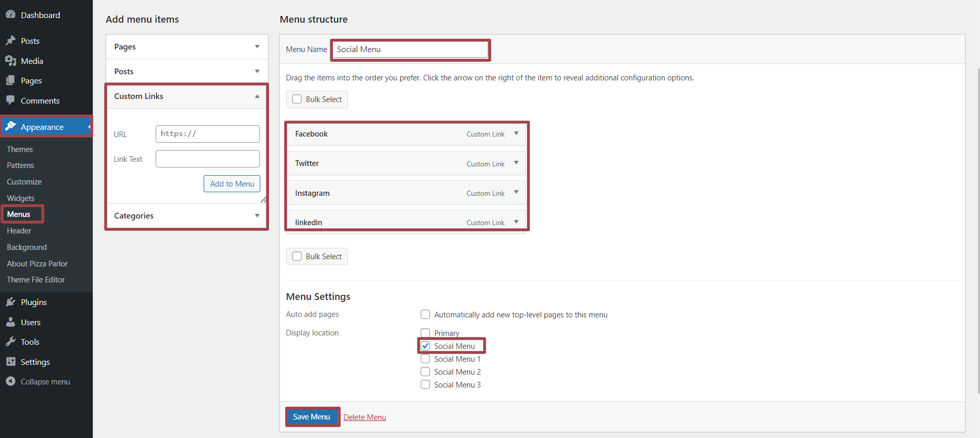The image size is (980, 438).
Task: Click the Dashboard gauge icon
Action: pos(10,15)
